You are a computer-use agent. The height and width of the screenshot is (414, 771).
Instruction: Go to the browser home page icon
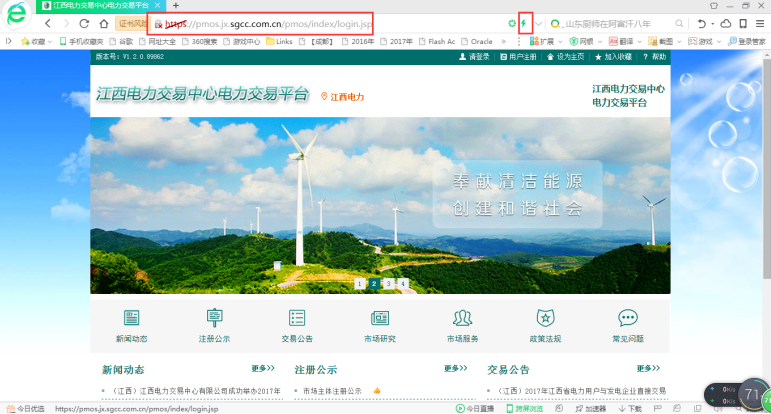coord(103,23)
